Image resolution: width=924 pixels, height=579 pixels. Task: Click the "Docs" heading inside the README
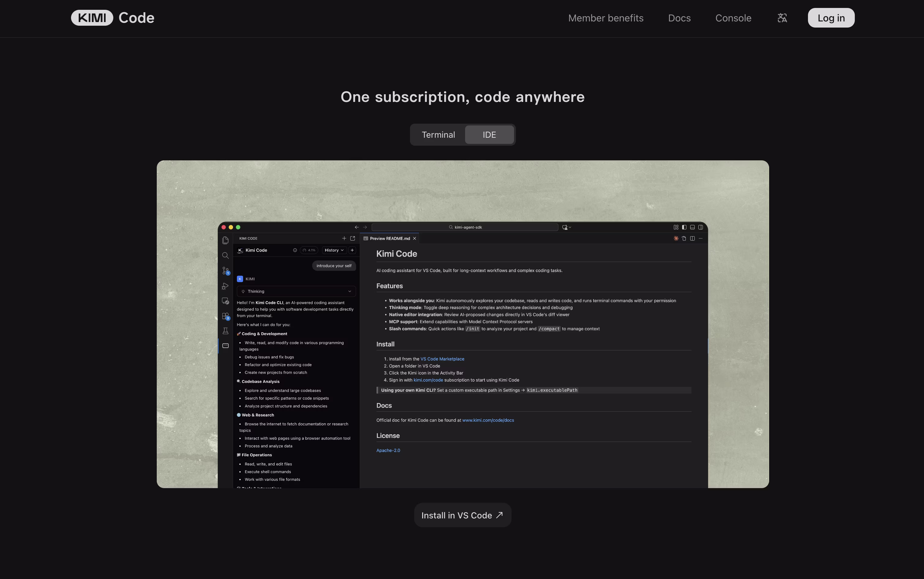pyautogui.click(x=384, y=405)
